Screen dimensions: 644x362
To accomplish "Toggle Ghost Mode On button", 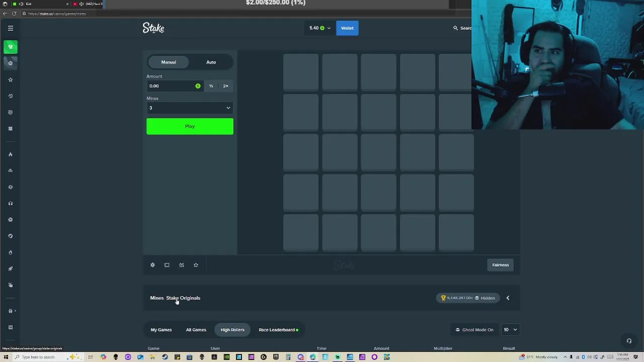I will 474,330.
